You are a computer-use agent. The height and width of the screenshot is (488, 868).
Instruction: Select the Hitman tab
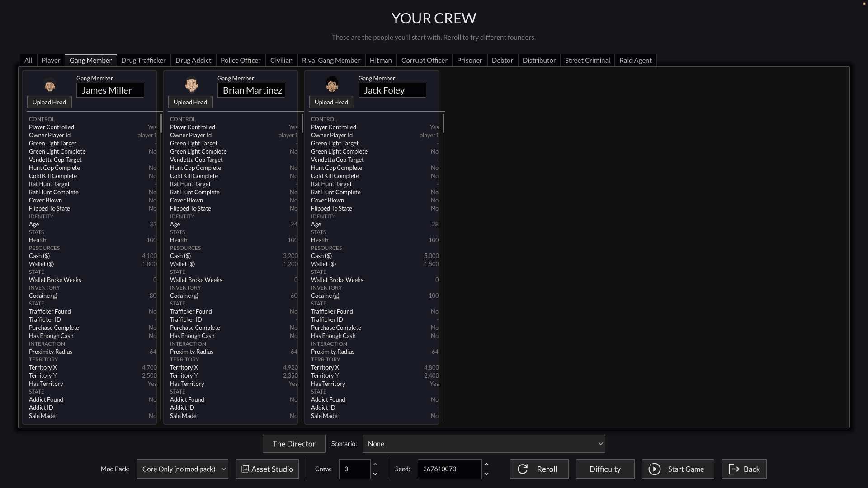click(381, 60)
